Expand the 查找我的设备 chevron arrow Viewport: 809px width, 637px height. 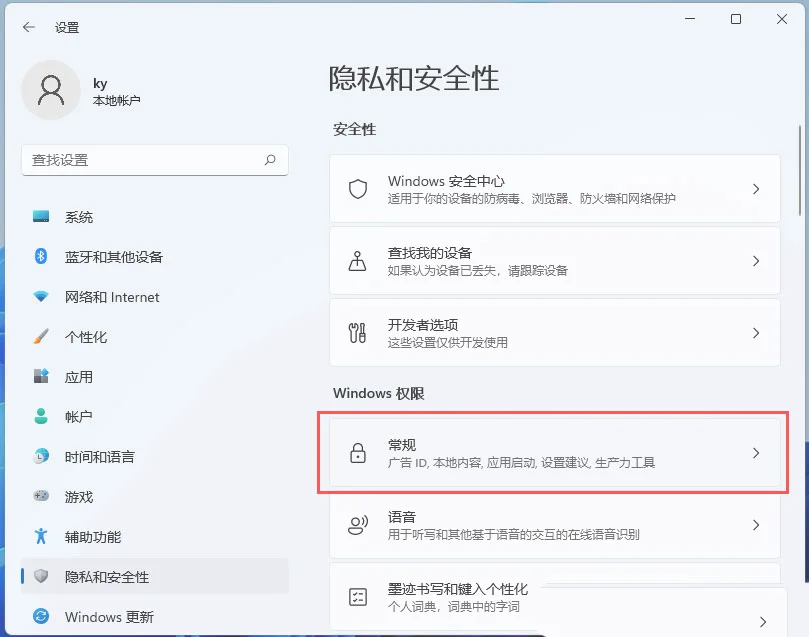756,261
